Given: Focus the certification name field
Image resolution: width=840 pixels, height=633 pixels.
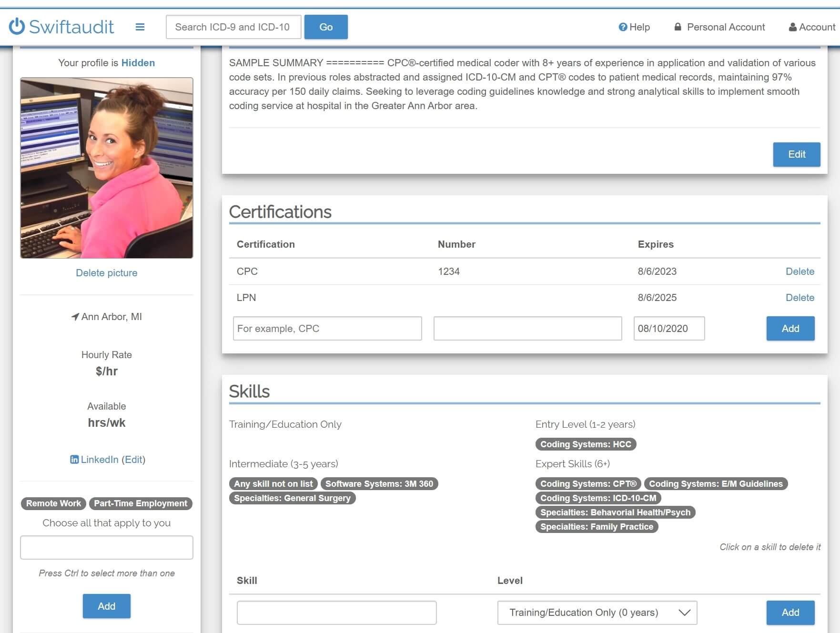Looking at the screenshot, I should (327, 329).
